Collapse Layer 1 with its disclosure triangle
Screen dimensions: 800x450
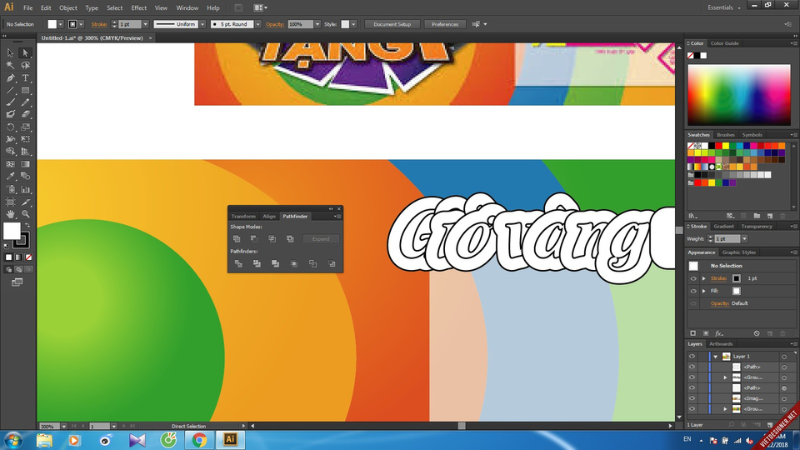(x=715, y=356)
